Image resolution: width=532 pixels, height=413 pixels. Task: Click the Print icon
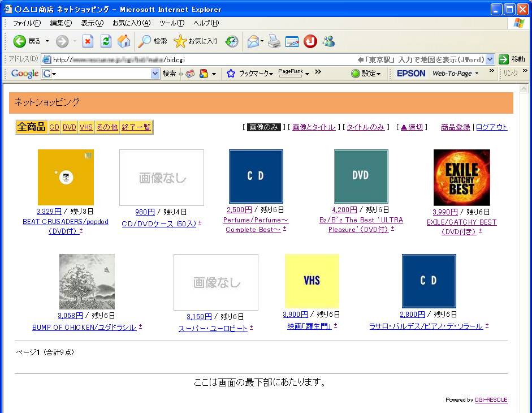(274, 41)
